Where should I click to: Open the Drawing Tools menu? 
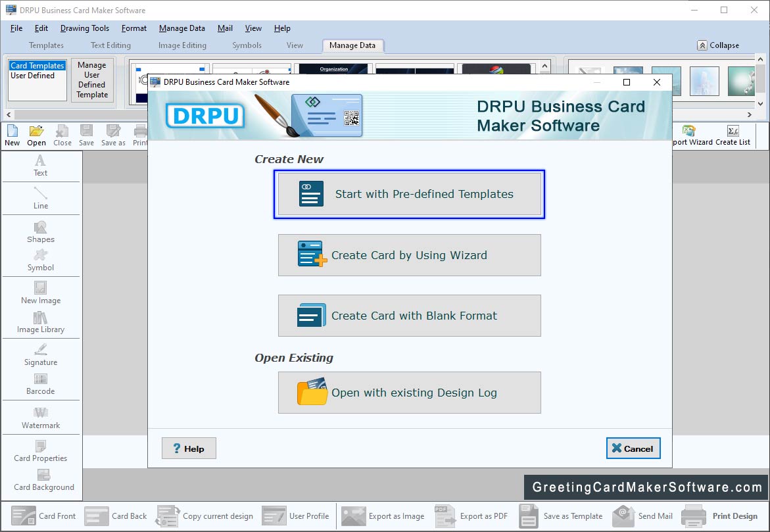pyautogui.click(x=84, y=28)
